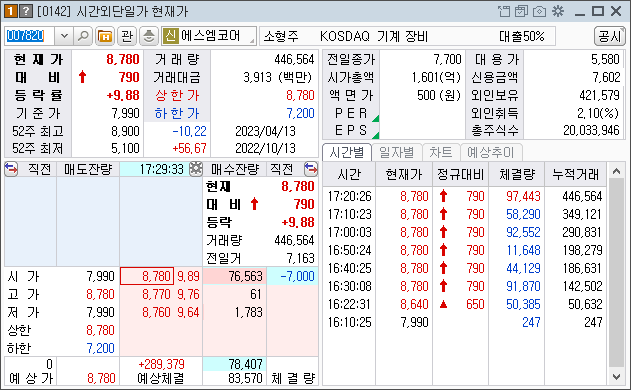Click the 신 credit badge icon
631x390 pixels.
(170, 36)
